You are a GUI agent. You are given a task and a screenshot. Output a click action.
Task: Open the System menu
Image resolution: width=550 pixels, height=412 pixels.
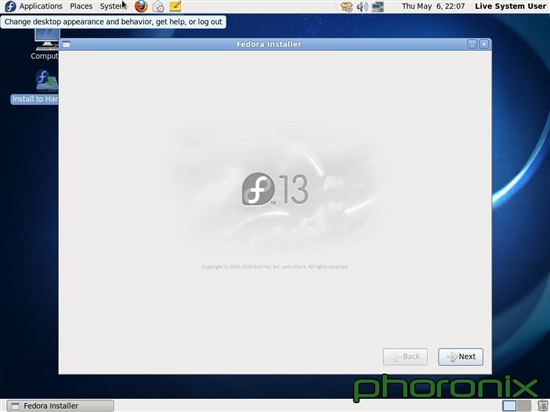pos(113,6)
